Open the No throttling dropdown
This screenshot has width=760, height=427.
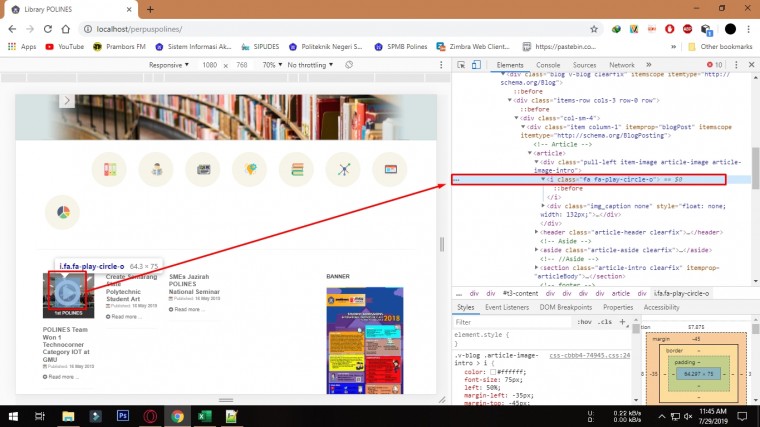click(x=310, y=65)
